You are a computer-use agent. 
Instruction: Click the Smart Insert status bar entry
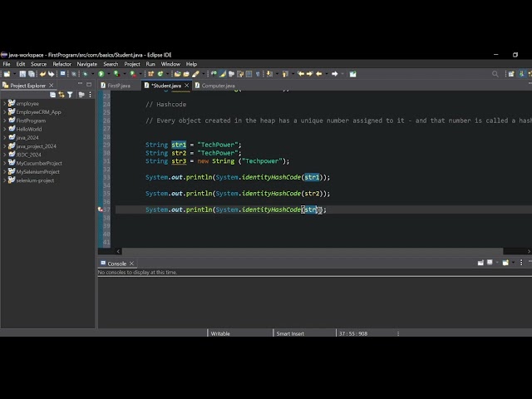pos(290,333)
